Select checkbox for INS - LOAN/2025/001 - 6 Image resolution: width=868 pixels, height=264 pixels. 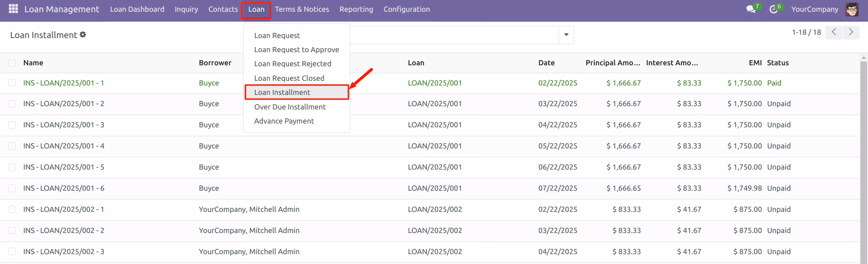pyautogui.click(x=12, y=188)
